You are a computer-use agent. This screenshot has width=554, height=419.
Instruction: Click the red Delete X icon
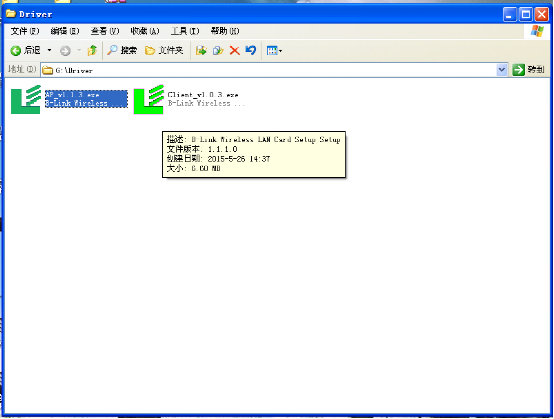pyautogui.click(x=235, y=51)
